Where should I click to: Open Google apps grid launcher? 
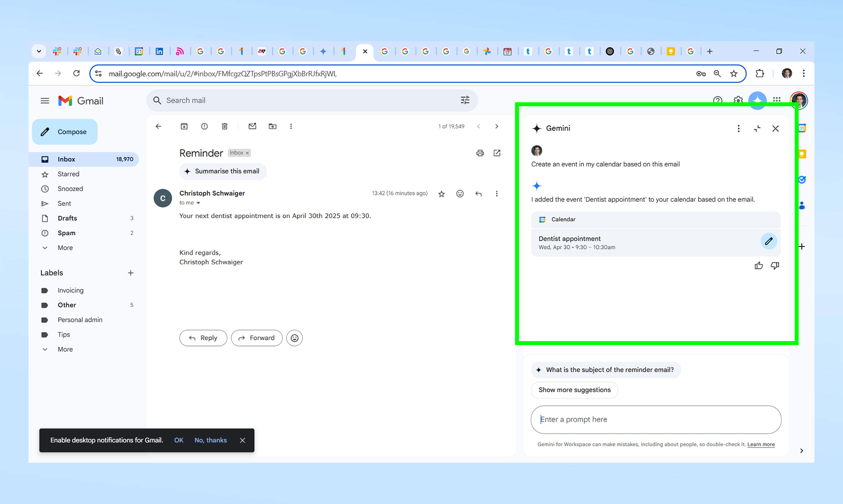pos(777,100)
